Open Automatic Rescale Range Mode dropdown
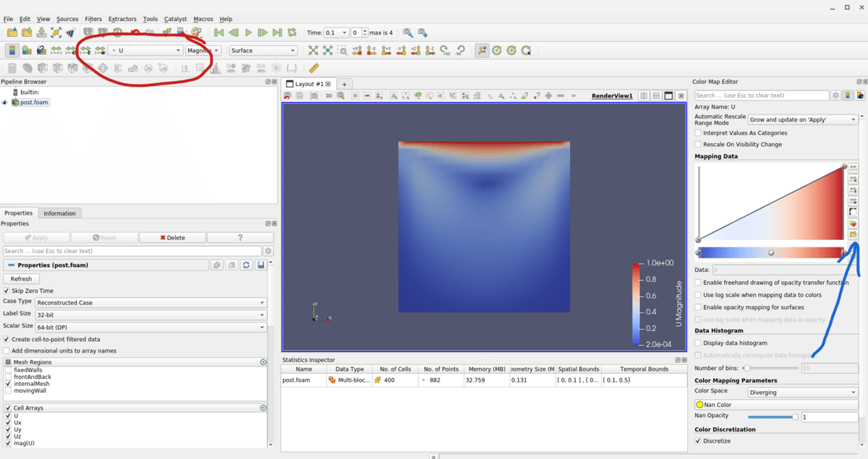868x459 pixels. pyautogui.click(x=803, y=119)
